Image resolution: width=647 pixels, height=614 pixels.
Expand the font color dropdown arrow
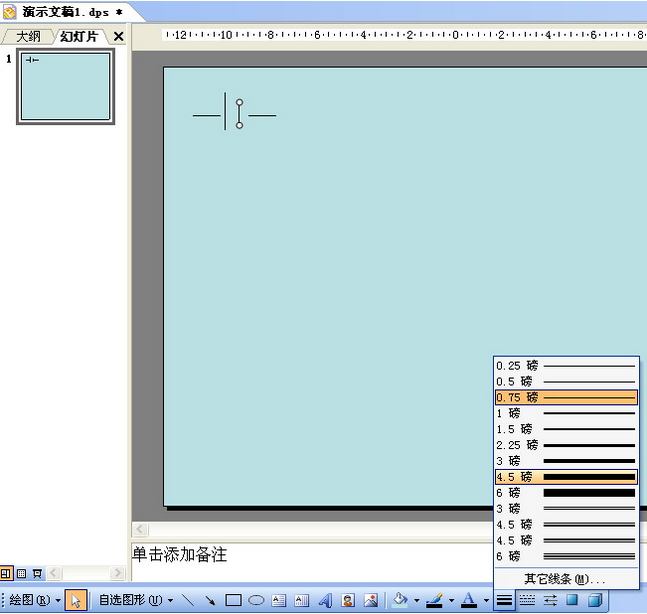point(486,600)
